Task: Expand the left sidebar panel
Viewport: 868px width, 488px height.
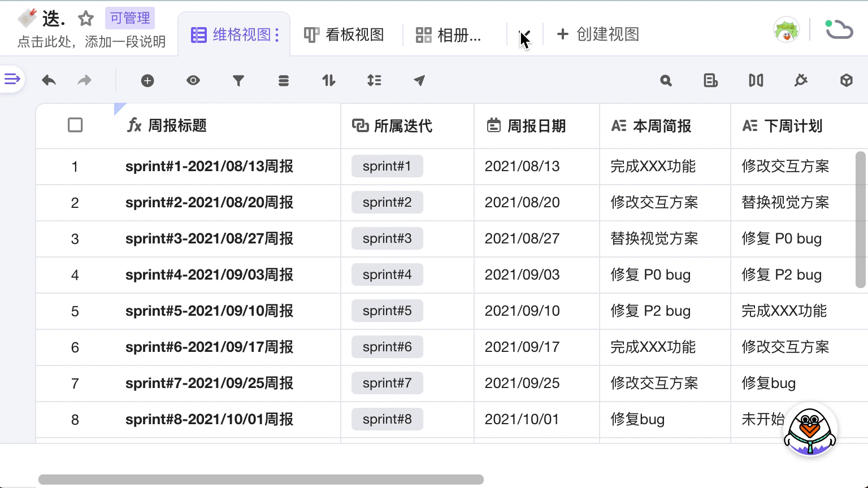Action: tap(12, 79)
